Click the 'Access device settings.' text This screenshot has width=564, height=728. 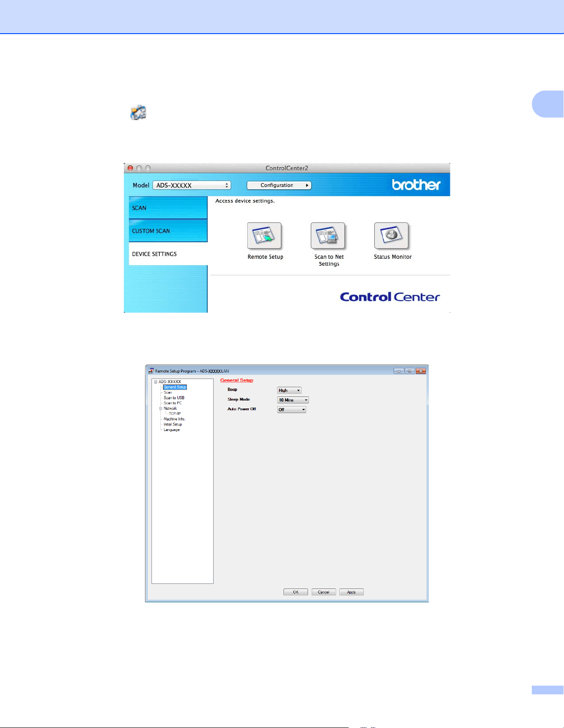click(x=245, y=201)
